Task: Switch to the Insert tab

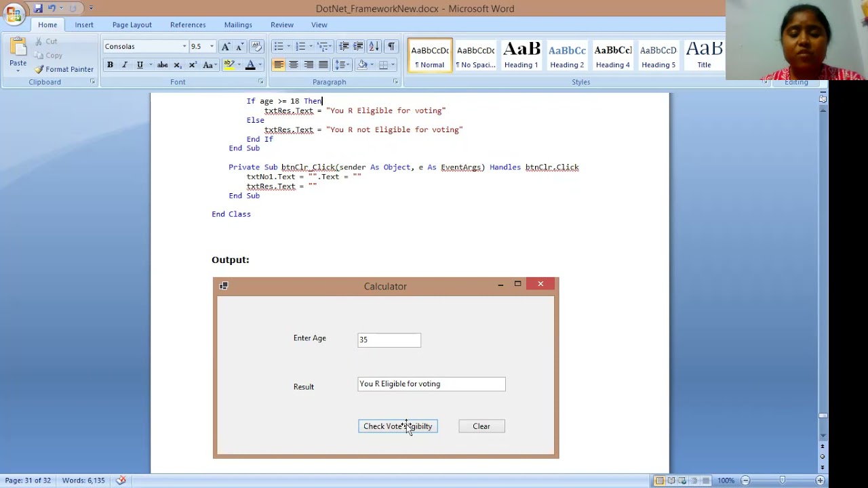Action: coord(84,25)
